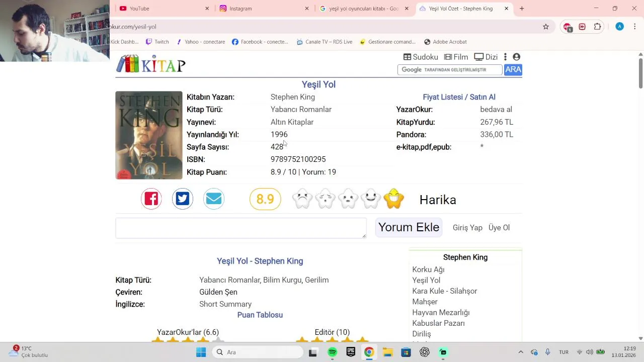This screenshot has height=362, width=644.
Task: Open a new browser tab
Action: coord(522,9)
